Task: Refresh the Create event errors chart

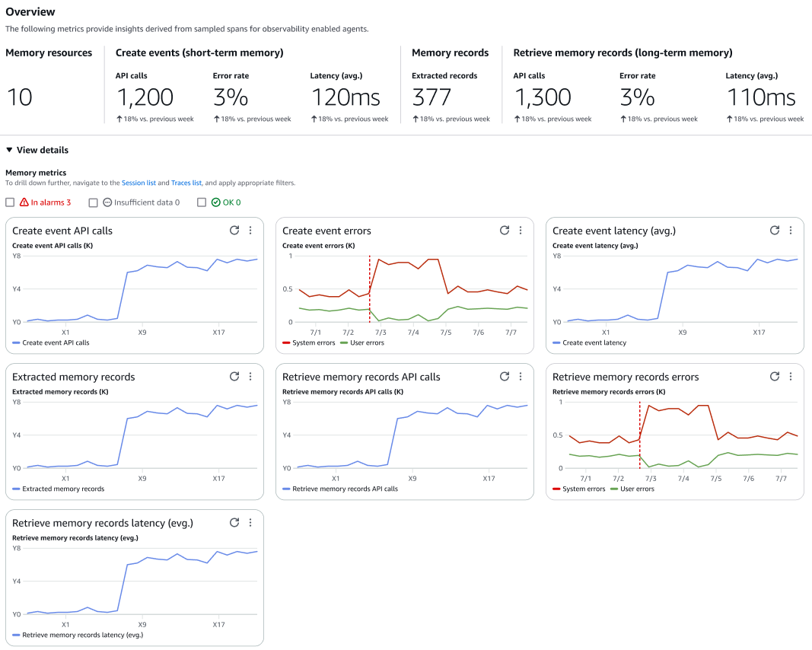Action: tap(505, 231)
